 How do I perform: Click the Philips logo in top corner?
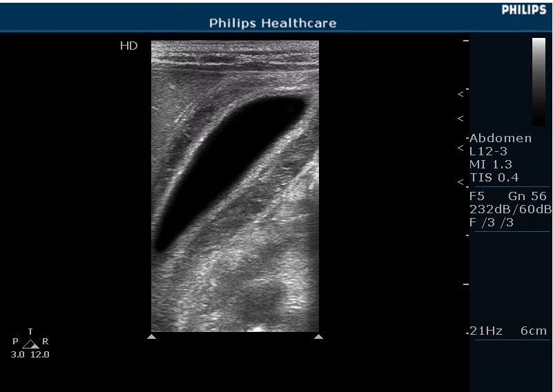[x=523, y=10]
